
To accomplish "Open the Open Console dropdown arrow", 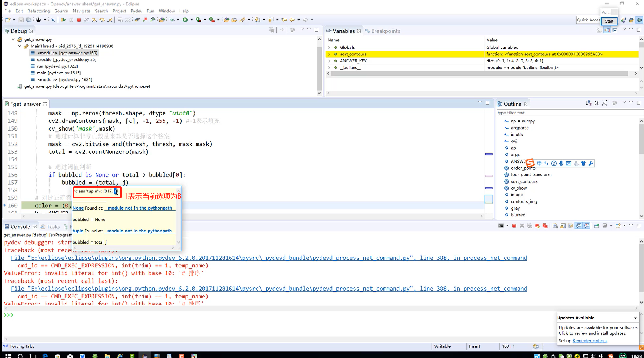I will [x=625, y=226].
